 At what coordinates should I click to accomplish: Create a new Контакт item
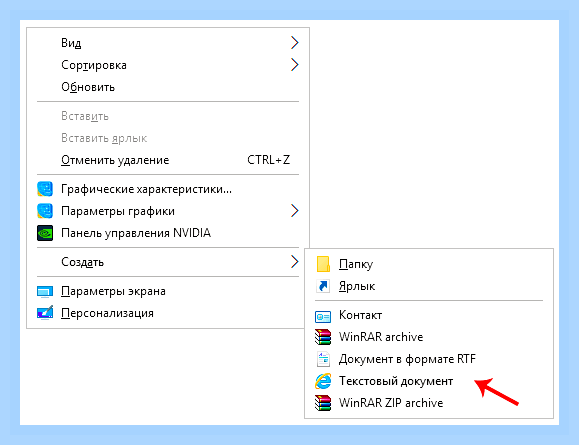coord(429,315)
